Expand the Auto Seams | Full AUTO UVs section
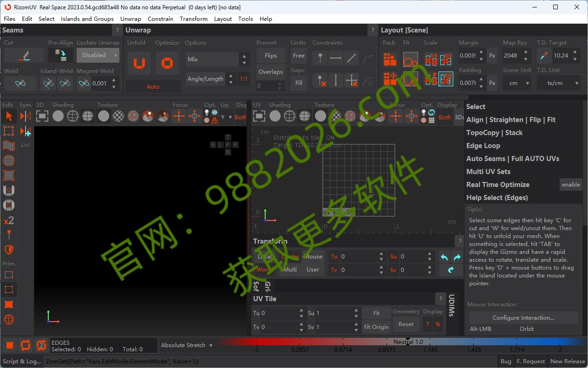Viewport: 588px width, 368px height. click(513, 159)
